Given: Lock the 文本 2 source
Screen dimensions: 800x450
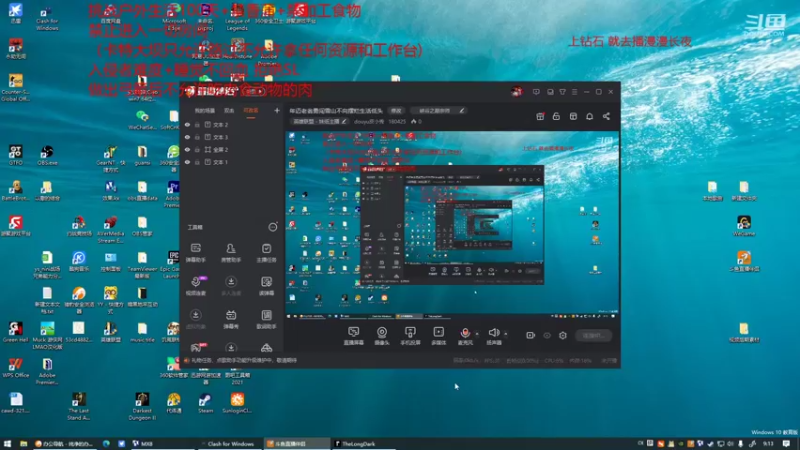Looking at the screenshot, I should (197, 124).
